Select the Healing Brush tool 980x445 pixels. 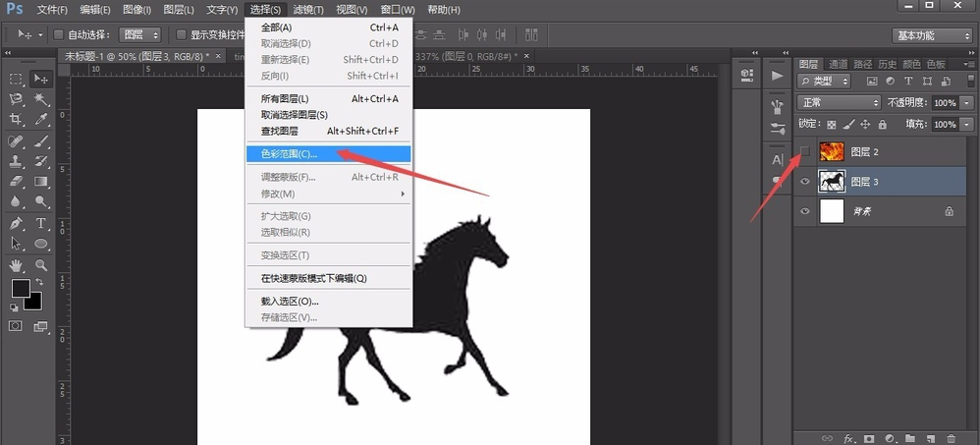coord(17,141)
